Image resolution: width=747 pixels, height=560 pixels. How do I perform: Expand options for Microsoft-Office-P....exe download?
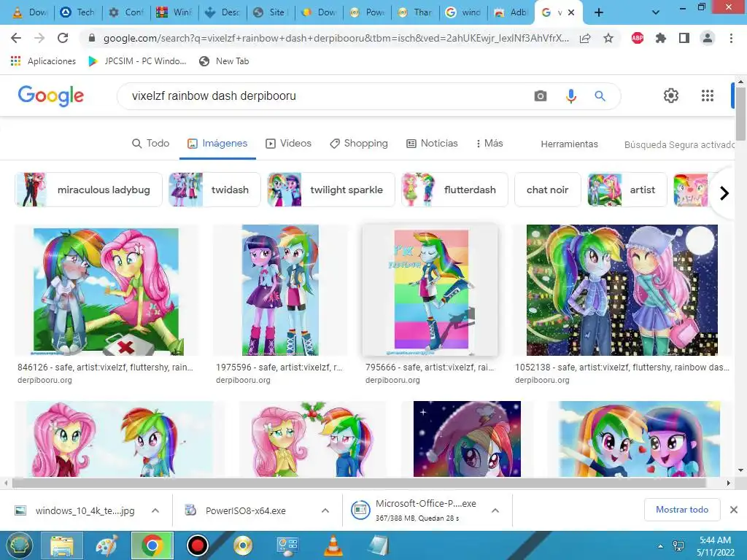tap(495, 510)
